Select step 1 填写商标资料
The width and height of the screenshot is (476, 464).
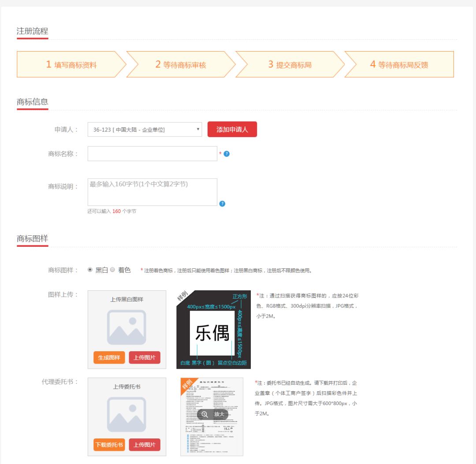pyautogui.click(x=71, y=64)
